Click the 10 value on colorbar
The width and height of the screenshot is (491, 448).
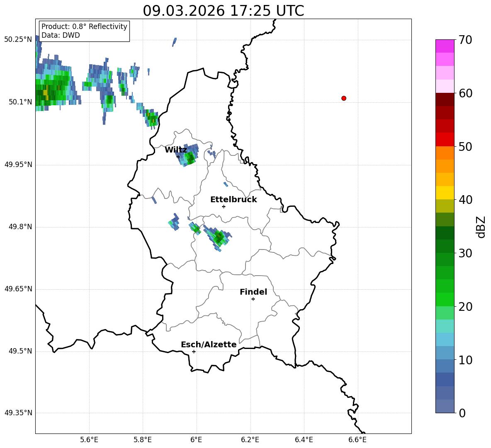tap(465, 360)
